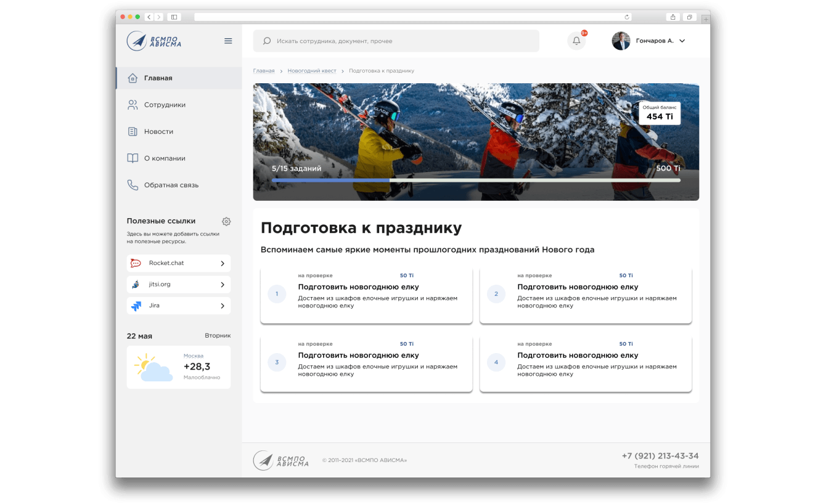Screen dimensions: 826x504
Task: Click the "Подготовка к празднику" page heading
Action: click(x=361, y=228)
